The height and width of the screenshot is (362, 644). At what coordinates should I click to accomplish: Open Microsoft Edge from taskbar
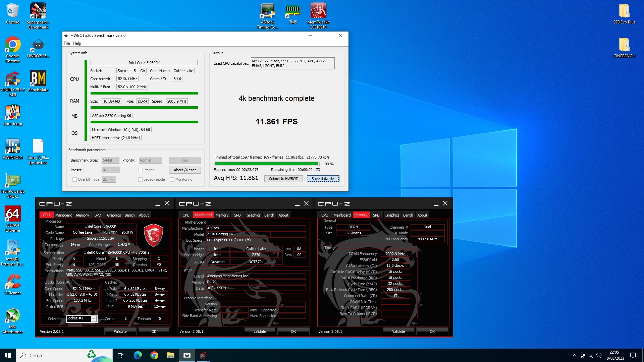tap(138, 355)
